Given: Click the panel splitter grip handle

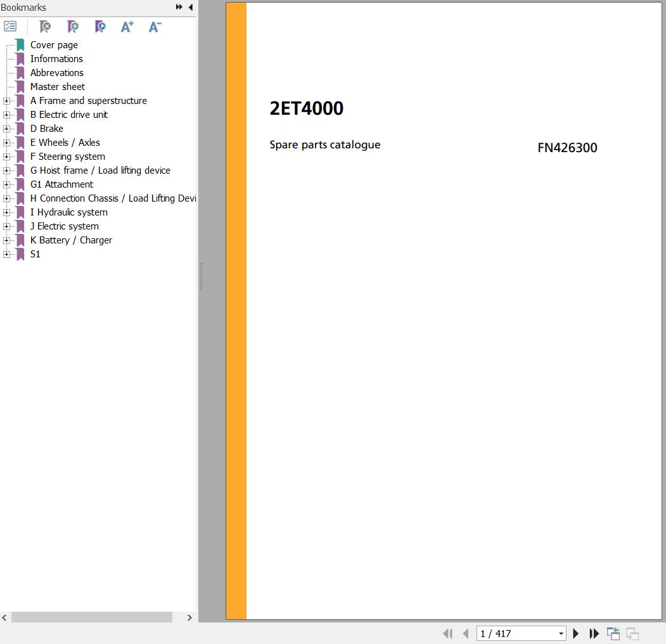Looking at the screenshot, I should [x=201, y=276].
